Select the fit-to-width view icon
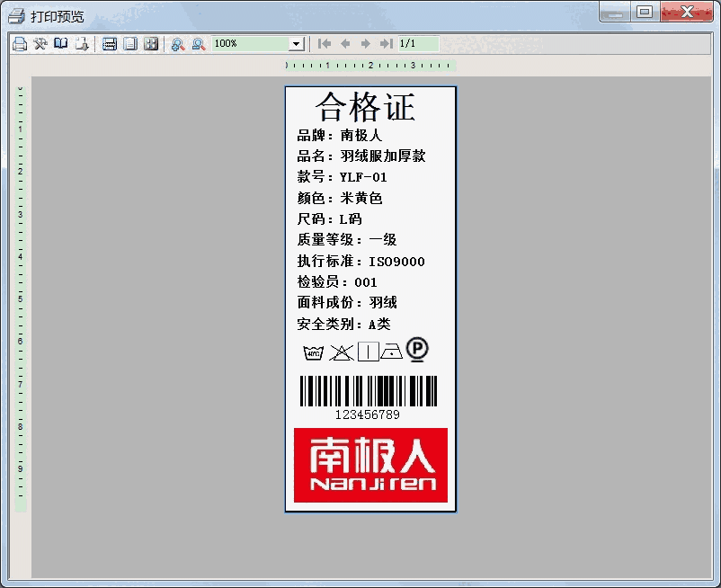The image size is (721, 588). click(109, 43)
